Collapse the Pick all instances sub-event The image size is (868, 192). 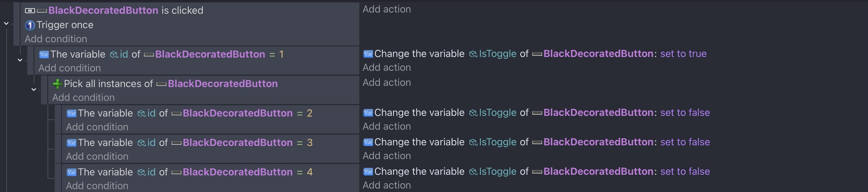click(34, 89)
